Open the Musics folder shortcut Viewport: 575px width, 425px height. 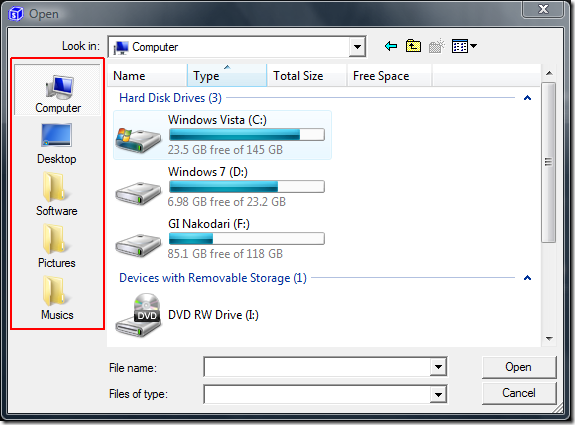coord(56,298)
